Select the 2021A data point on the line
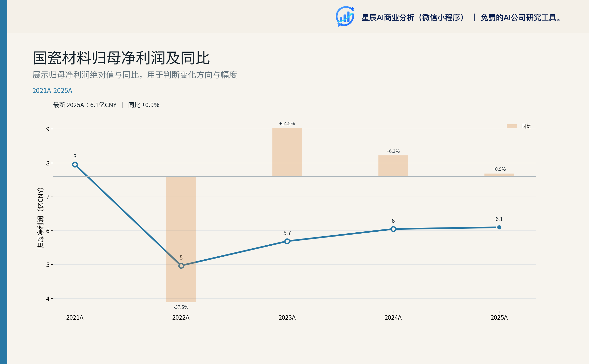 (x=75, y=164)
